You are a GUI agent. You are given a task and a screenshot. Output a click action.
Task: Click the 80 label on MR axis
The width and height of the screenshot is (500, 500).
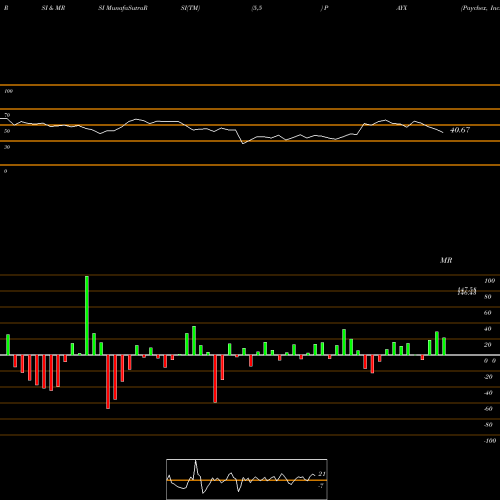pyautogui.click(x=488, y=297)
